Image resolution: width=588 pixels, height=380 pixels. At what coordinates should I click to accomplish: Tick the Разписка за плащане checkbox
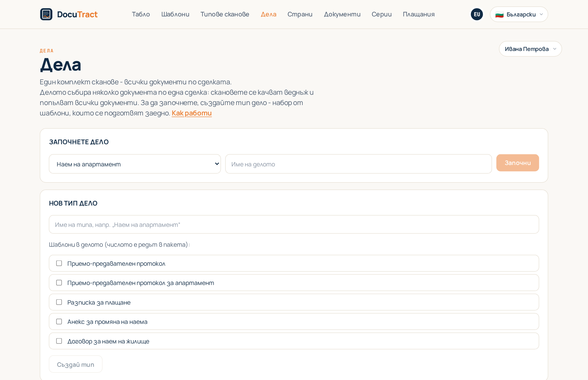click(59, 302)
